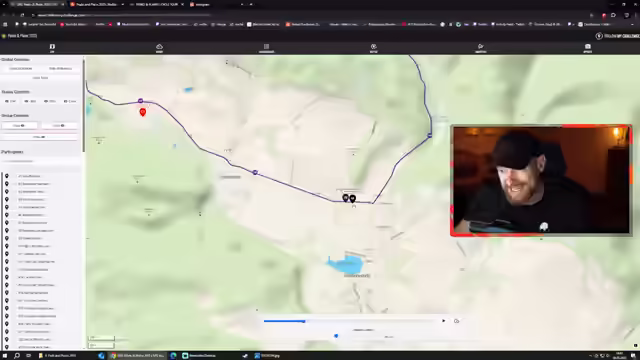Open Task View on the taskbar
640x360 pixels.
click(29, 356)
